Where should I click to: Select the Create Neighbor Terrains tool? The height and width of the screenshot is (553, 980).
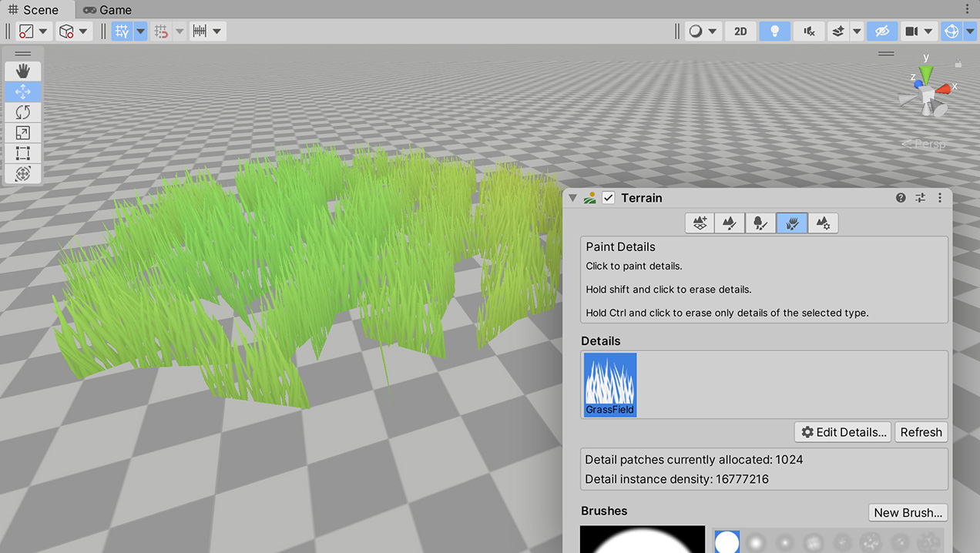700,223
